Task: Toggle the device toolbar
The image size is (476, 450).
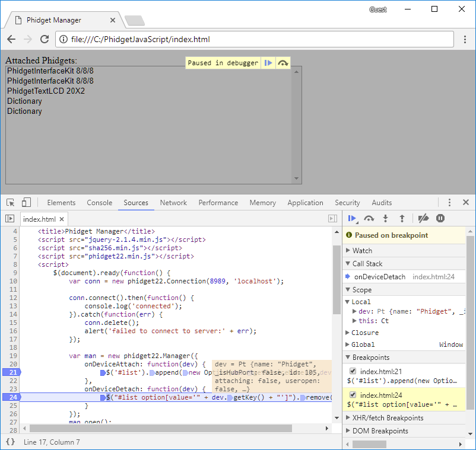Action: point(26,203)
